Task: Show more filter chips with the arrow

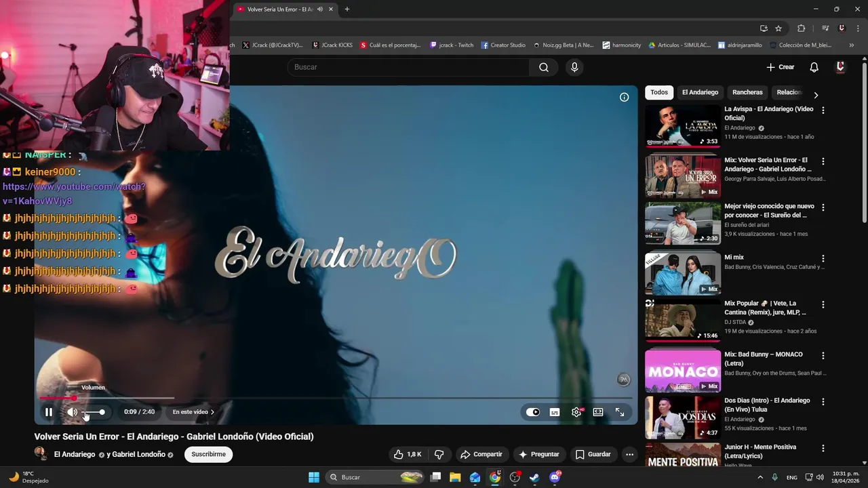Action: (816, 95)
